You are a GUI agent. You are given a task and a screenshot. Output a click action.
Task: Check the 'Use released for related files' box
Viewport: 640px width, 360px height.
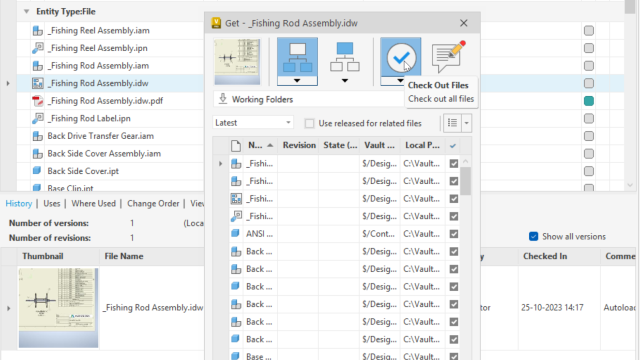309,123
